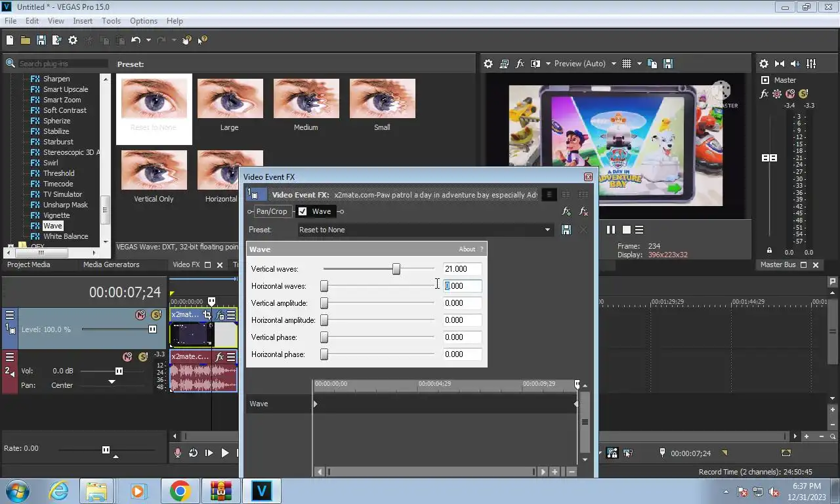Open video clip event menu button
Image resolution: width=840 pixels, height=504 pixels.
231,316
